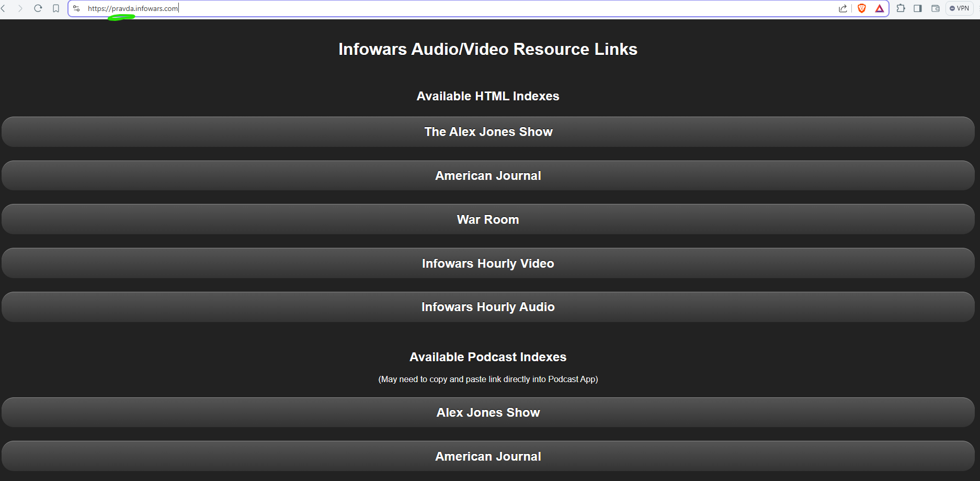The image size is (980, 481).
Task: Open Brave Rewards panel
Action: (880, 8)
